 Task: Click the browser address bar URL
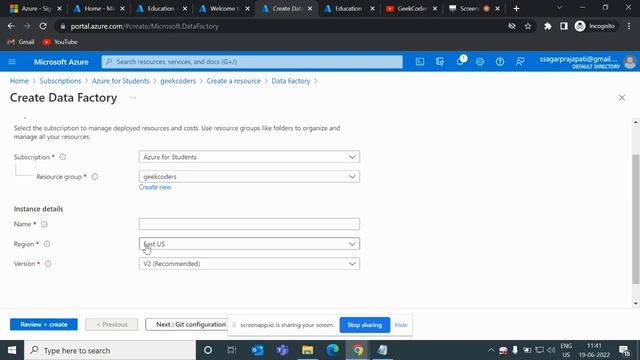pyautogui.click(x=144, y=26)
